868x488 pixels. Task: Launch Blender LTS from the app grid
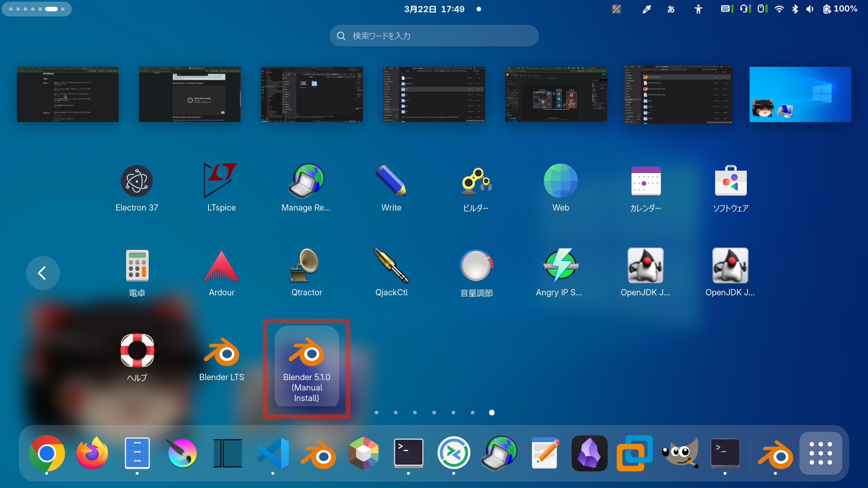[x=221, y=358]
